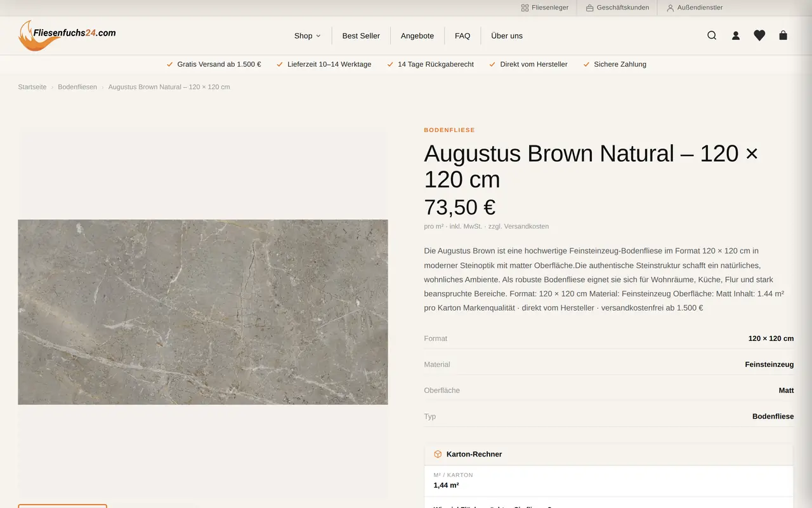Click the Außendienstler person icon
The width and height of the screenshot is (812, 508).
click(671, 8)
